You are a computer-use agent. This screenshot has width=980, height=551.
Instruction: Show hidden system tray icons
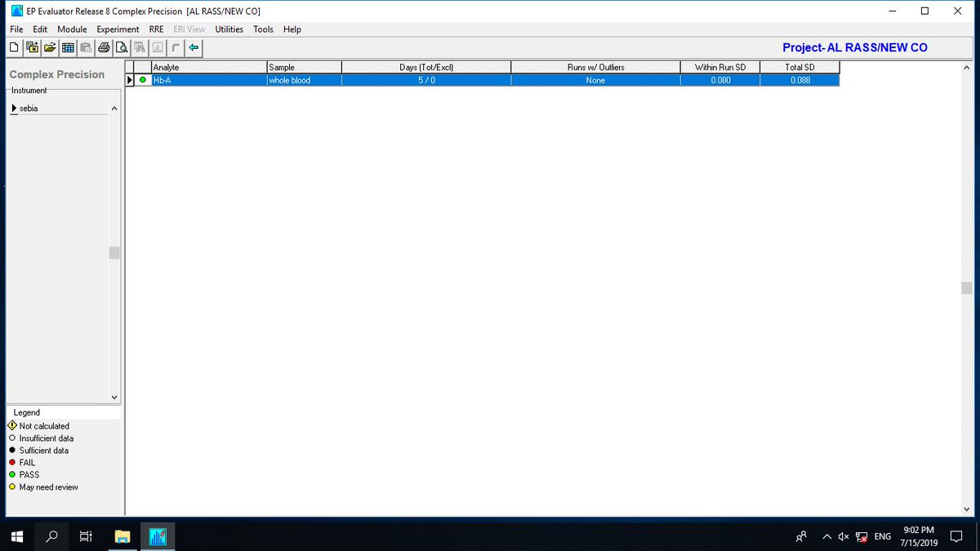tap(826, 536)
